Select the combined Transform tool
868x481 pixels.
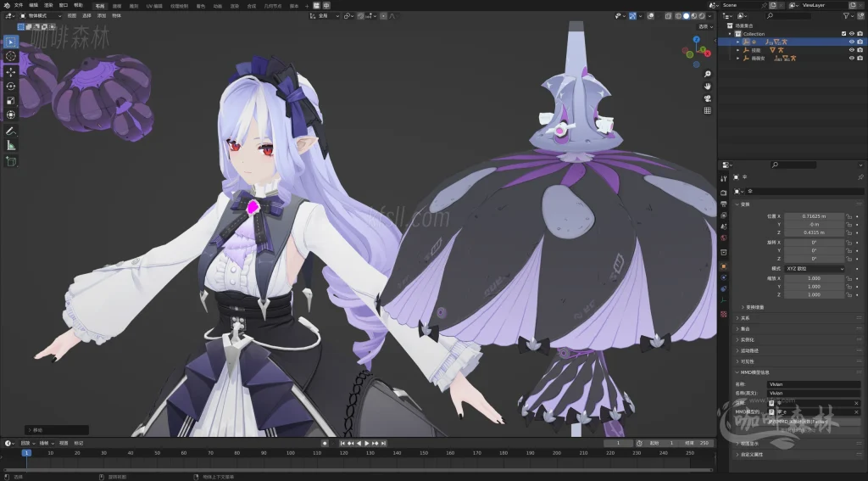click(10, 115)
